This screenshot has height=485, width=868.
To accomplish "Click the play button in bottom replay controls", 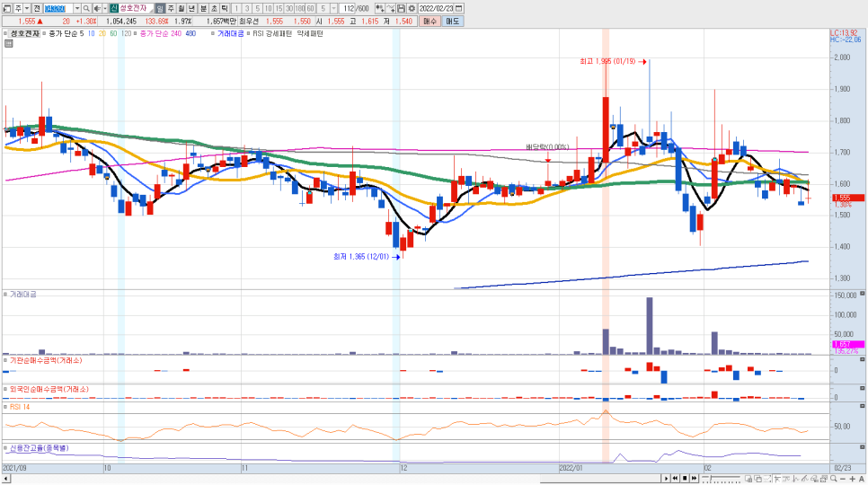I will coord(666,479).
